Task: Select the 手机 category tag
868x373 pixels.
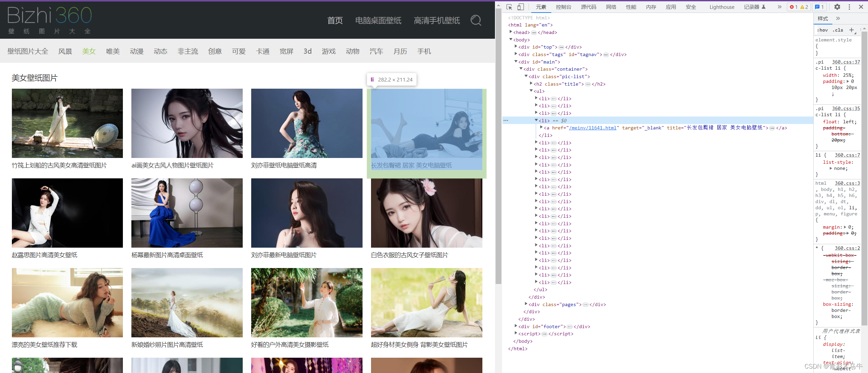Action: pos(424,51)
